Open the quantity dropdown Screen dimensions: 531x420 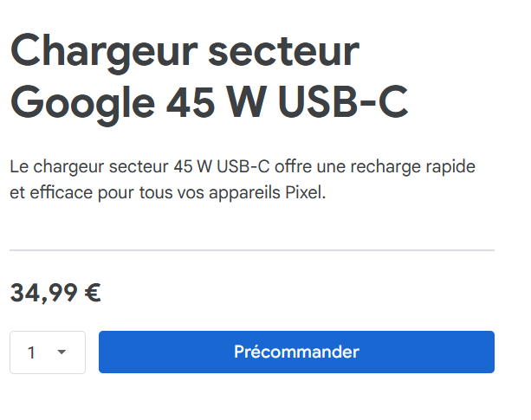tap(48, 352)
